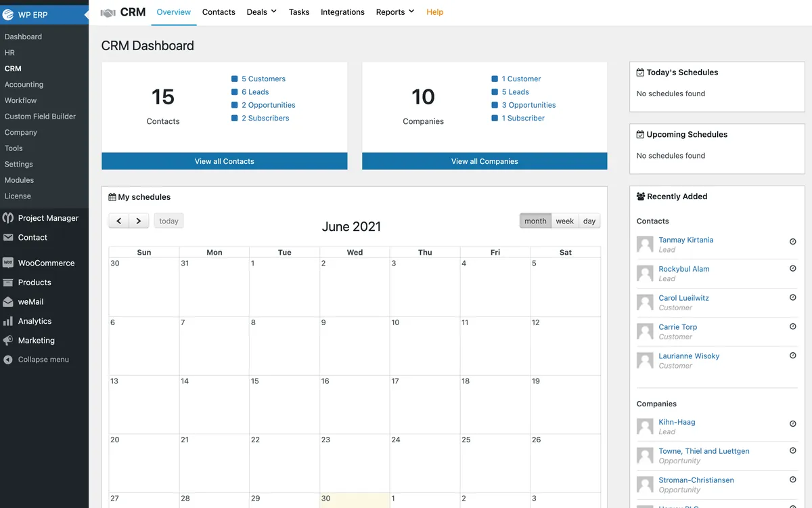Go to next month with right arrow
The height and width of the screenshot is (508, 812).
pos(139,221)
